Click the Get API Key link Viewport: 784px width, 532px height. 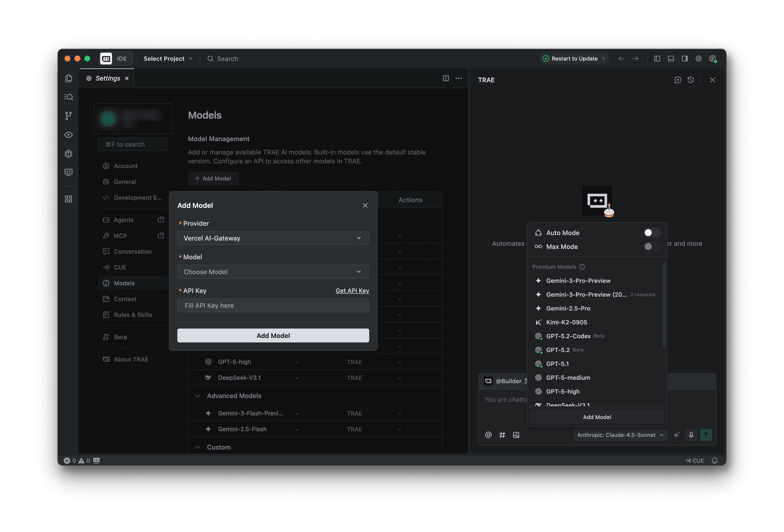click(x=352, y=291)
